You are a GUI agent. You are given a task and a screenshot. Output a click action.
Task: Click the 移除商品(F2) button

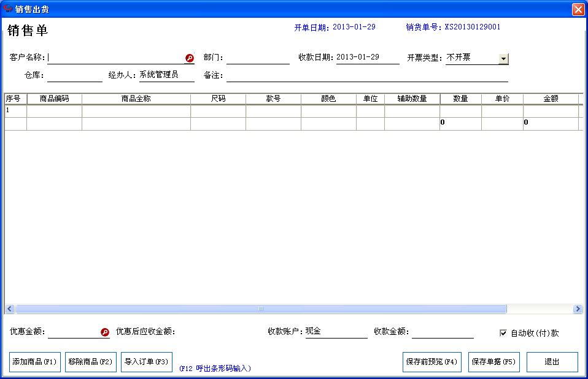[90, 362]
